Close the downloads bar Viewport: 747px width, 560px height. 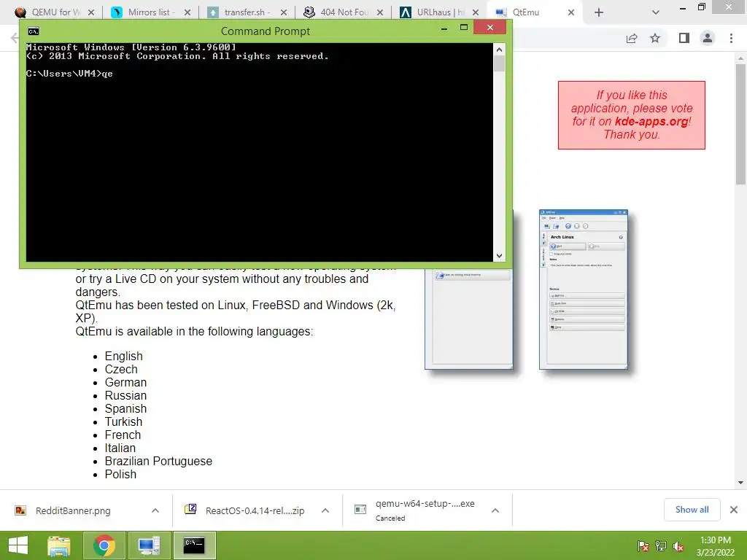tap(734, 510)
